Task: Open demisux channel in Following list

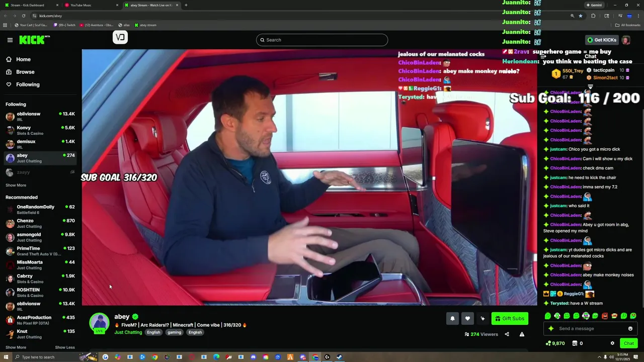Action: (x=40, y=144)
